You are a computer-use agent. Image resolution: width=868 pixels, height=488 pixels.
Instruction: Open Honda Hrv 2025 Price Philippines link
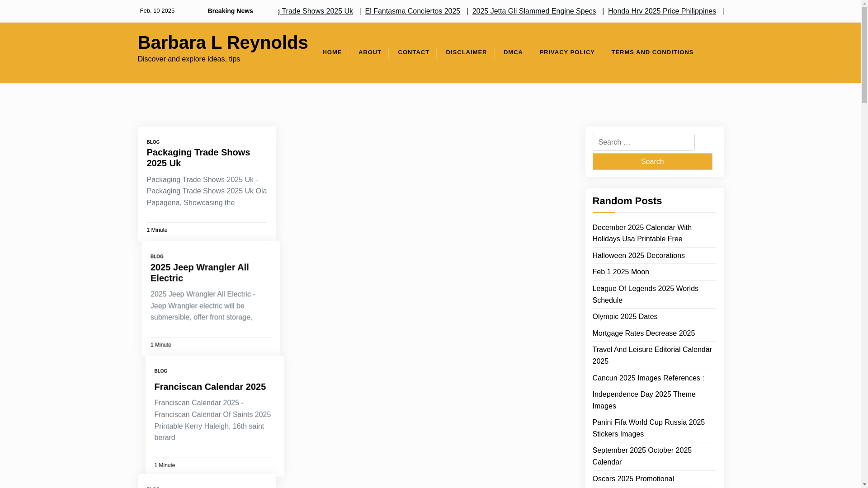tap(662, 11)
